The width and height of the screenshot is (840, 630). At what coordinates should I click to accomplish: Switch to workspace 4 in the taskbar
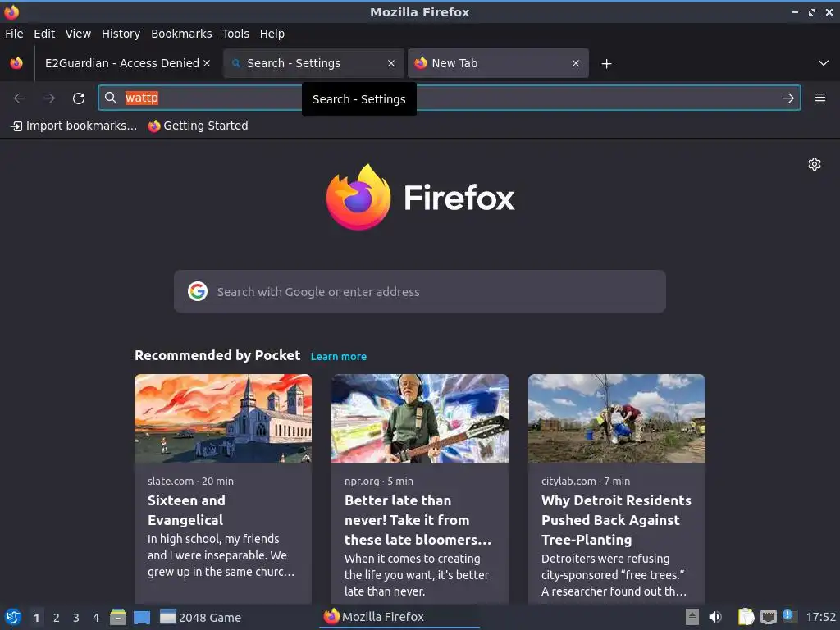click(x=96, y=618)
